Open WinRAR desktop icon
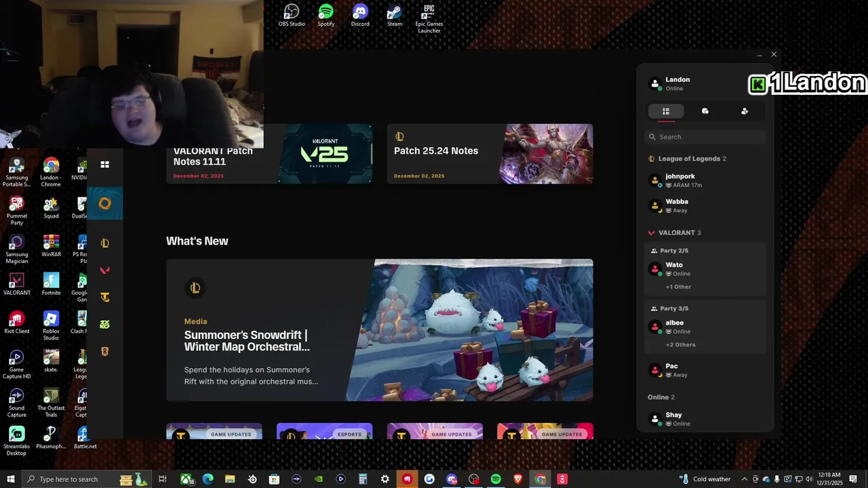This screenshot has width=868, height=488. [51, 246]
